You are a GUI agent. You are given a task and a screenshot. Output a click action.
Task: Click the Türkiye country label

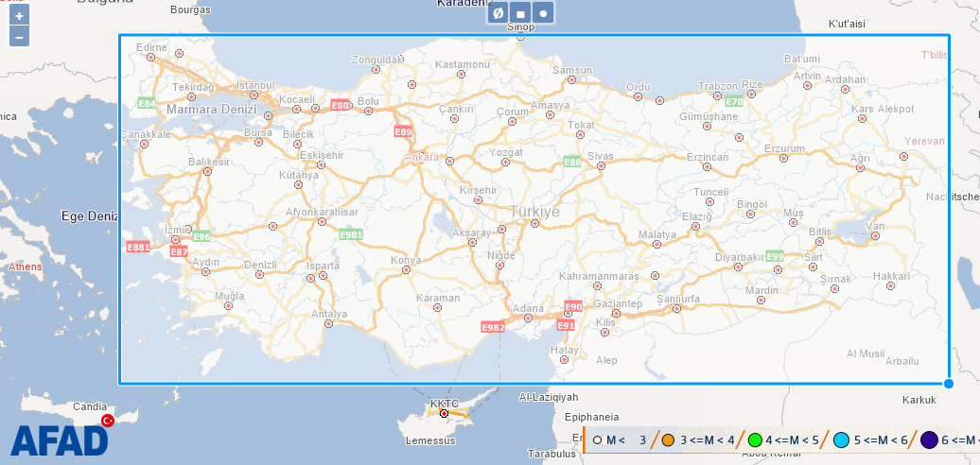(x=535, y=212)
